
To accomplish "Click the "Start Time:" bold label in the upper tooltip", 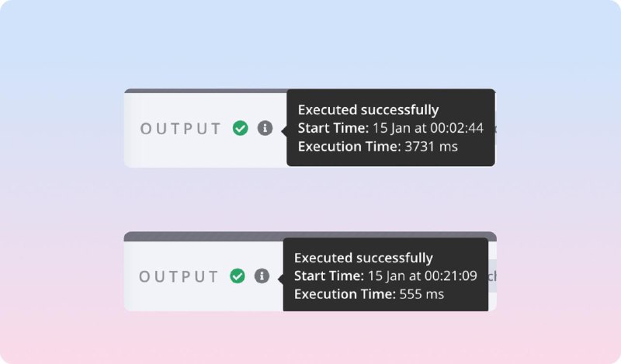I will point(333,128).
